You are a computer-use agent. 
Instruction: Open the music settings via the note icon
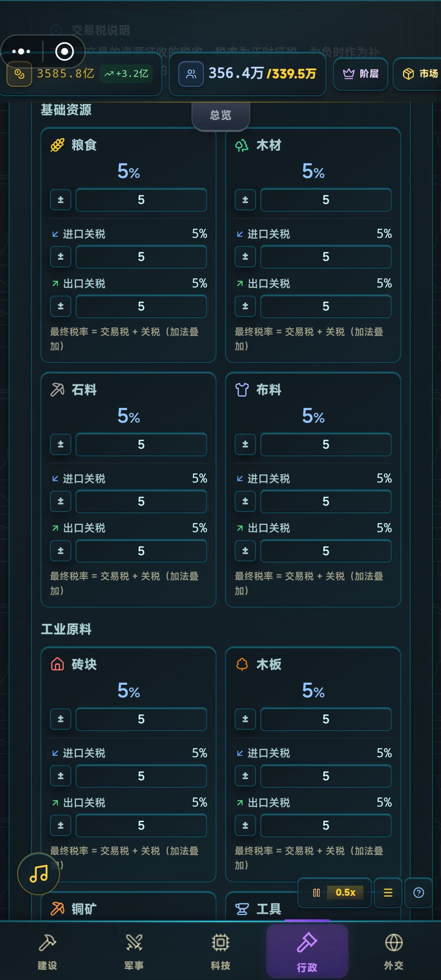coord(38,874)
